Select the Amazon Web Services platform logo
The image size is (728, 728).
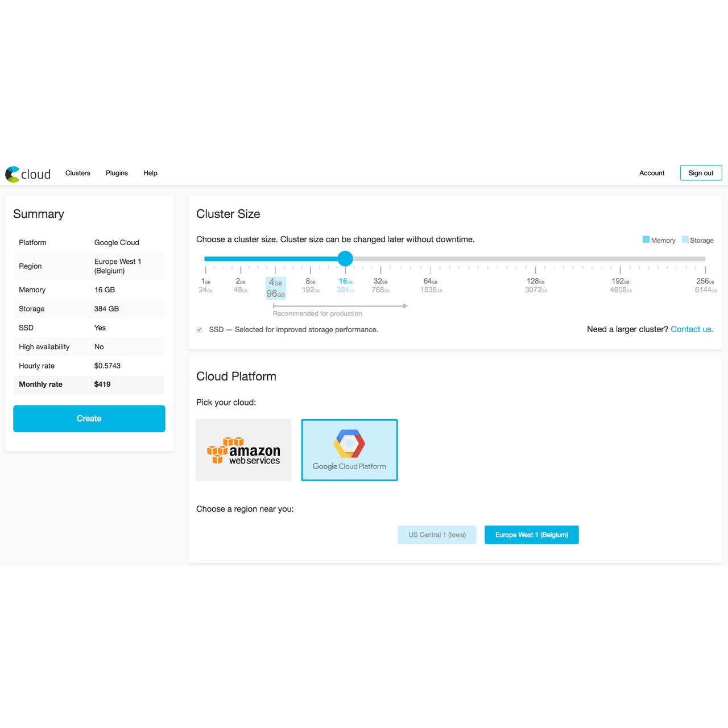pyautogui.click(x=243, y=450)
